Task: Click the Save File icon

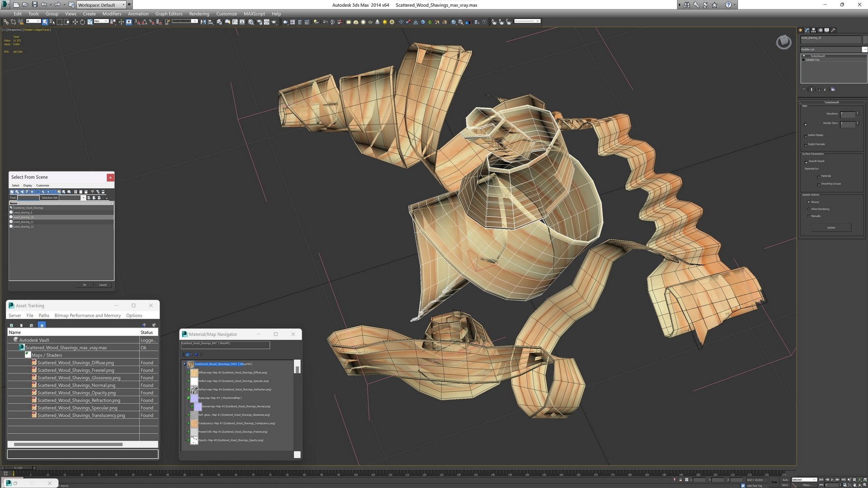Action: coord(34,5)
